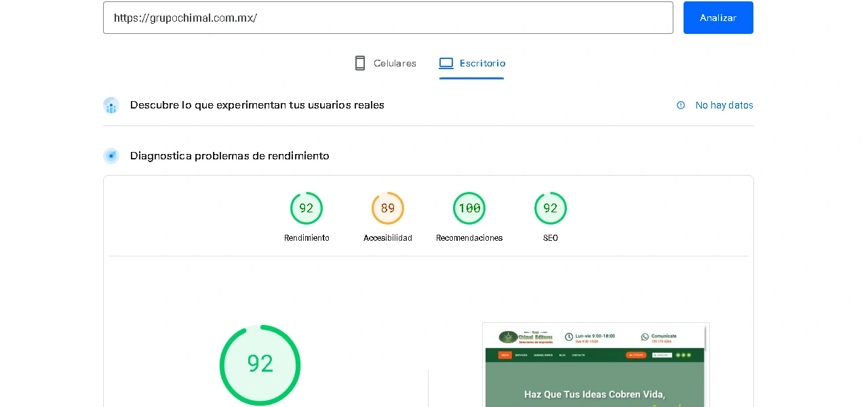Select the Escritorio tab
Image resolution: width=868 pixels, height=407 pixels.
471,63
